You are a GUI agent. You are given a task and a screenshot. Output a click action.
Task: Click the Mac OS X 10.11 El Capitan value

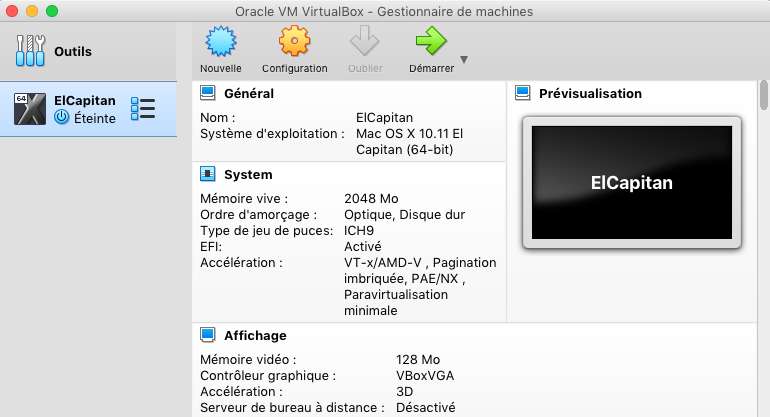click(410, 141)
